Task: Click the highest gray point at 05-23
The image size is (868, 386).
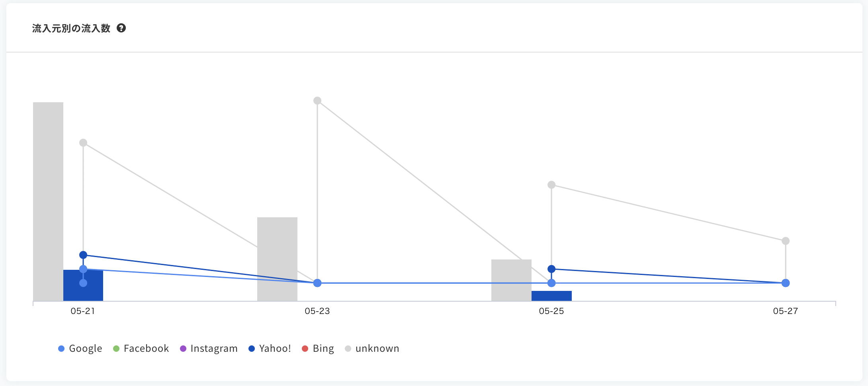Action: pyautogui.click(x=317, y=101)
